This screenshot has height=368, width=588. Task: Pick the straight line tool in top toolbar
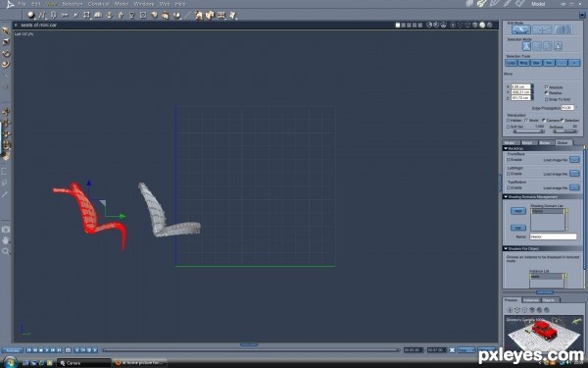point(187,15)
